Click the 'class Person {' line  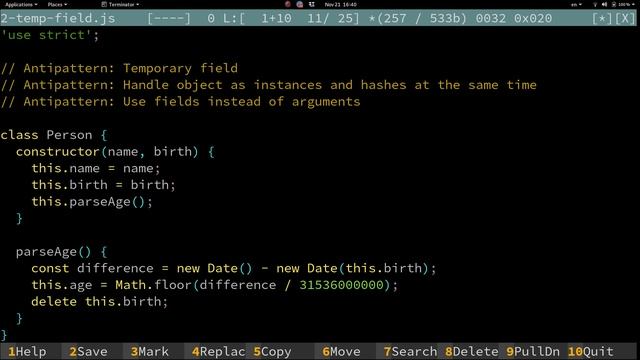click(x=54, y=135)
